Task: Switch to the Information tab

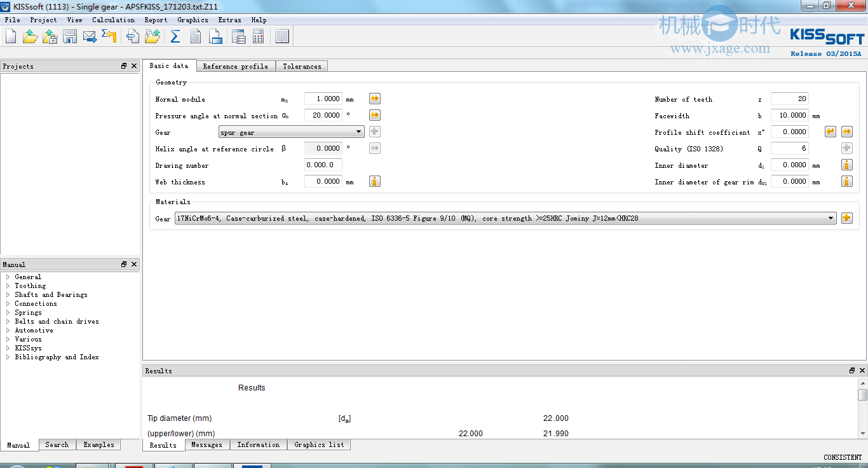Action: [x=259, y=444]
